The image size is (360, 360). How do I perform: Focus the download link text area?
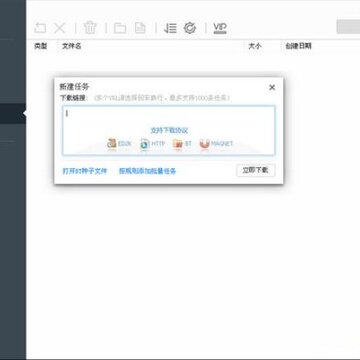(x=169, y=130)
